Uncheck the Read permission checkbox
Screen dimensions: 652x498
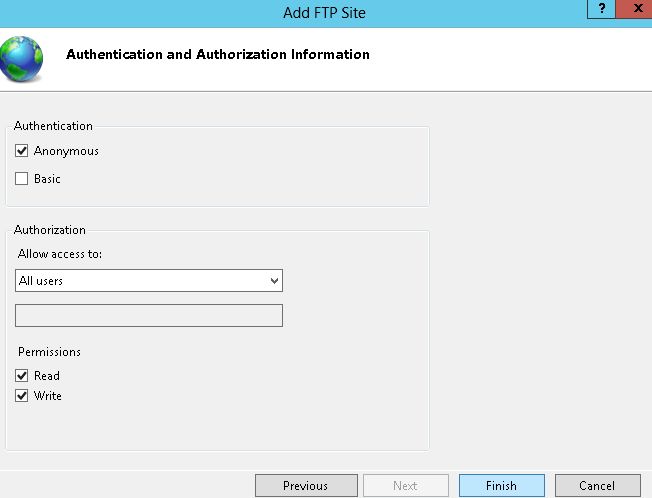22,376
